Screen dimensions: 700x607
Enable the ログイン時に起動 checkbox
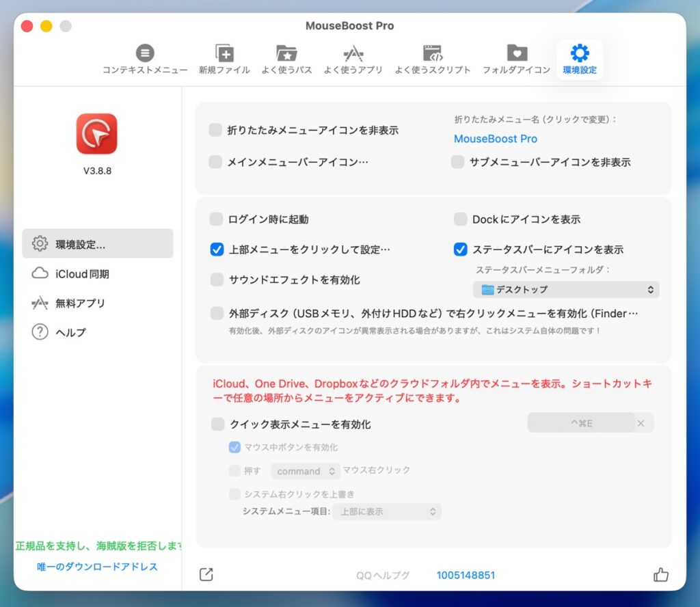coord(217,219)
